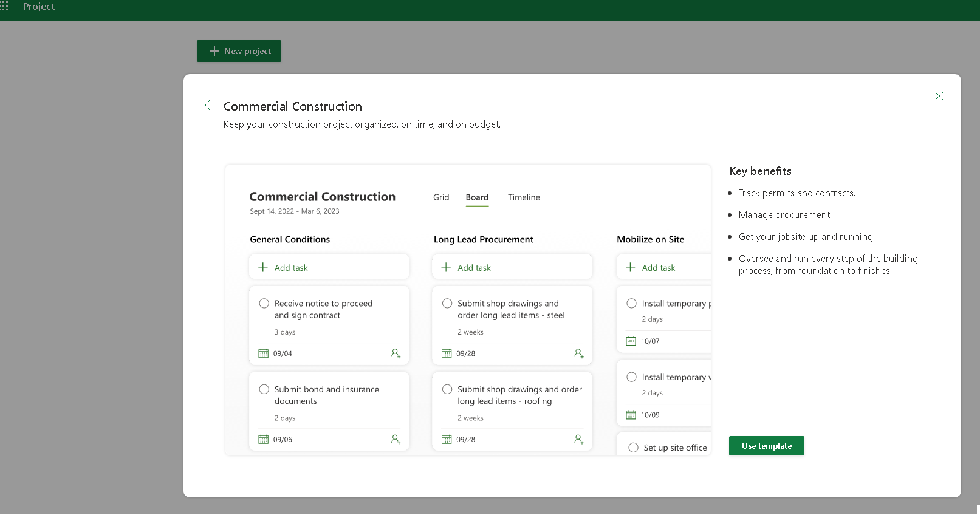Assign person on Receive notice to proceed card
This screenshot has height=515, width=980.
[x=396, y=353]
